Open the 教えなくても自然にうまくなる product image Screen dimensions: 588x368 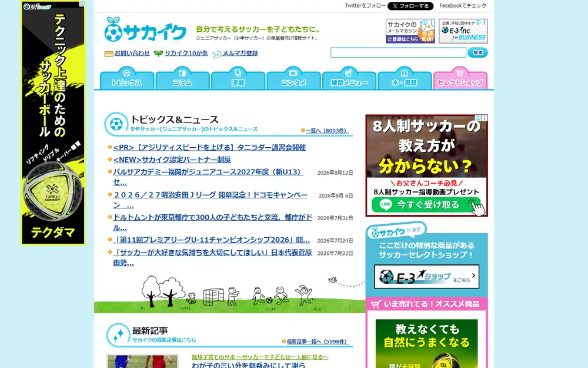point(427,344)
